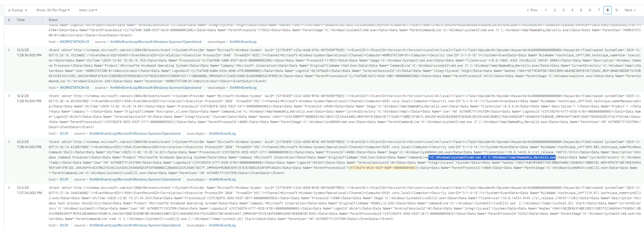644x230 pixels.
Task: Click sourcetype XmlWinEventLog in the EventRecordID 11656 event
Action: click(x=222, y=133)
